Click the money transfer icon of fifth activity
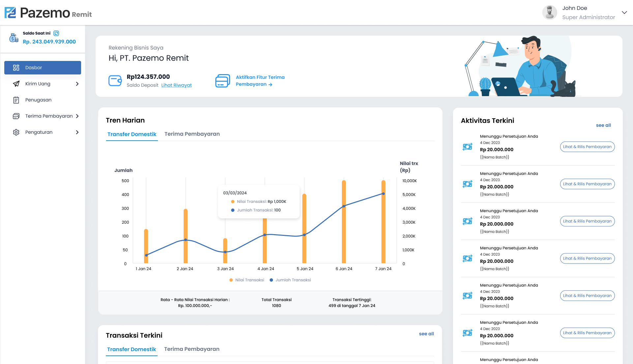 click(x=467, y=296)
